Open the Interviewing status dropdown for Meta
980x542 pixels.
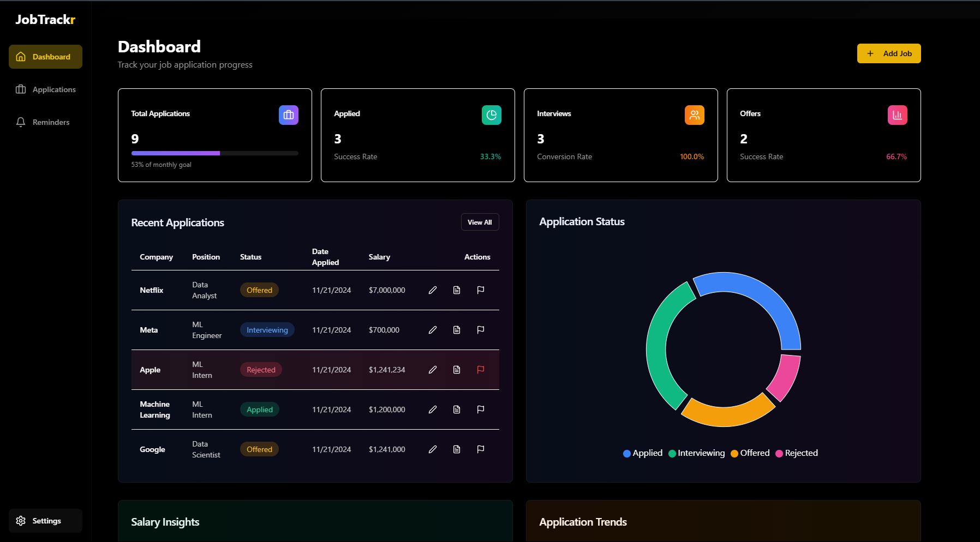pos(267,330)
